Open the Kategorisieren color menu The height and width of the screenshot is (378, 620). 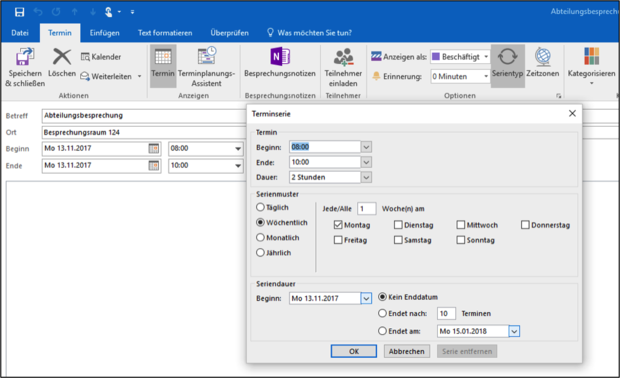(x=592, y=65)
